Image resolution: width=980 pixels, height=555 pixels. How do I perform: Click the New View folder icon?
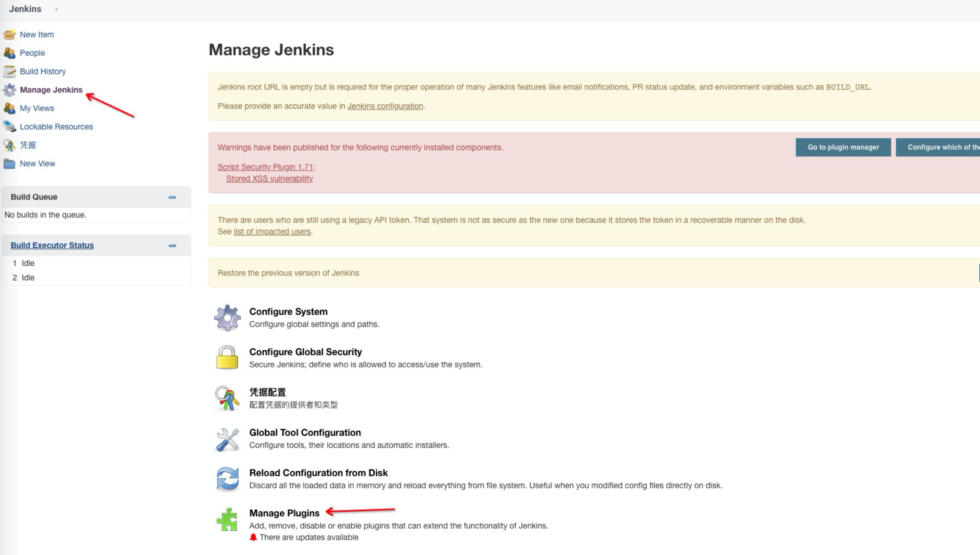(9, 164)
